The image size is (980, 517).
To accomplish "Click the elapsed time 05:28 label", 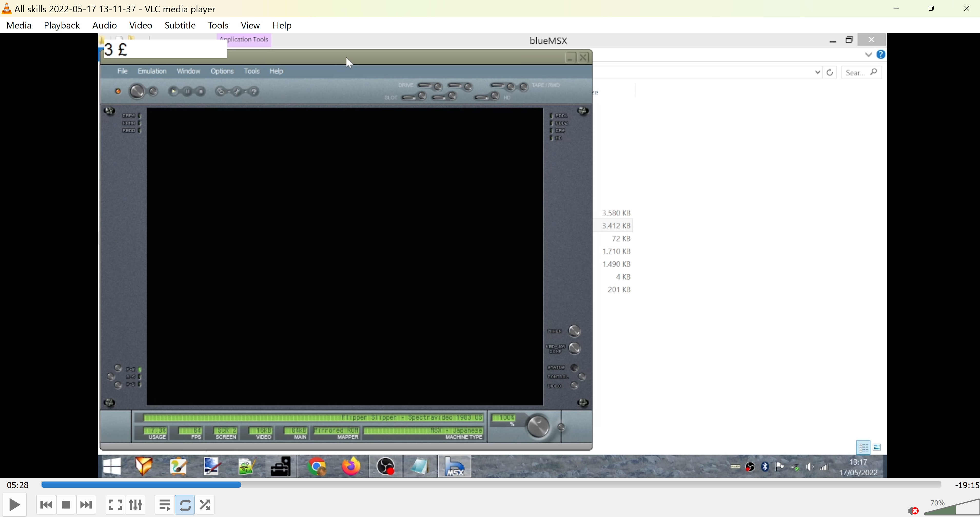I will click(x=18, y=485).
